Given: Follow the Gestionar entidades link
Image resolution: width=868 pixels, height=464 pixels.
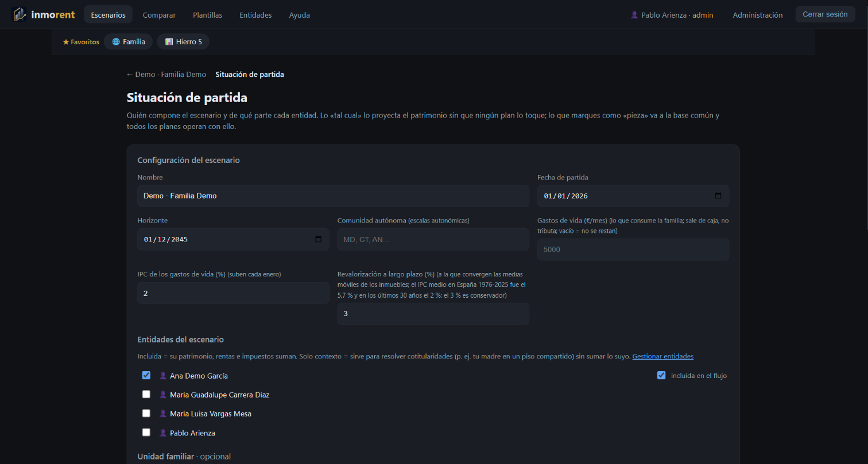Looking at the screenshot, I should click(663, 356).
